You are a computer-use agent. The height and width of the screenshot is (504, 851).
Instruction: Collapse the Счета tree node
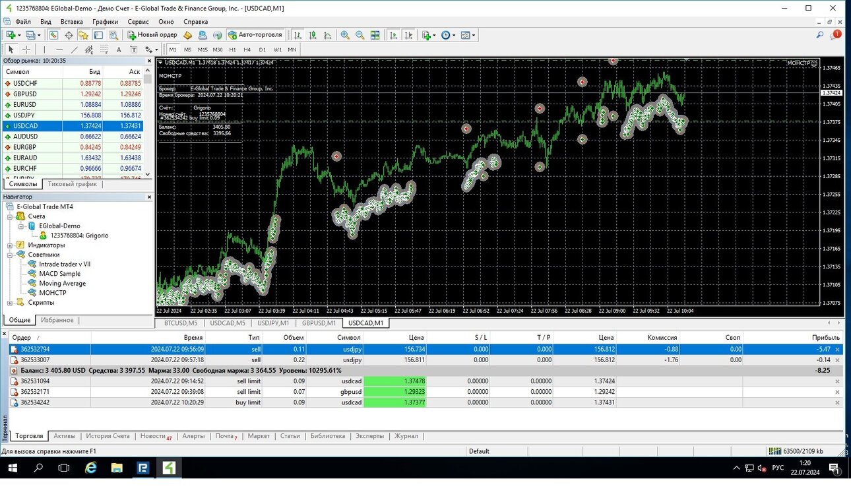point(11,216)
